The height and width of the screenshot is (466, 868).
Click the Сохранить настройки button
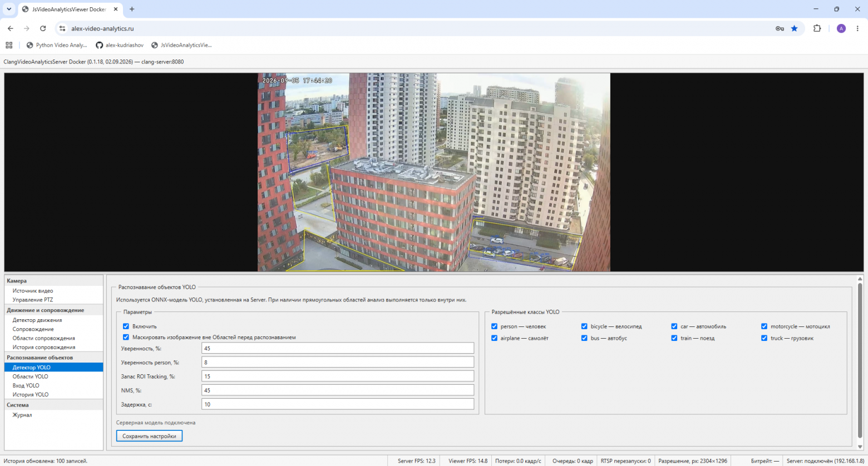point(149,436)
